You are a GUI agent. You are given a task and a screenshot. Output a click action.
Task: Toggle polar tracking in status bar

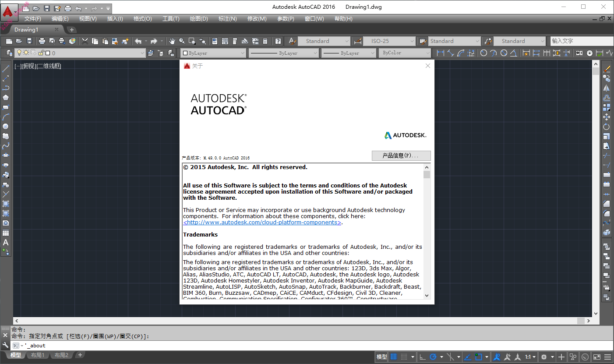pyautogui.click(x=434, y=357)
